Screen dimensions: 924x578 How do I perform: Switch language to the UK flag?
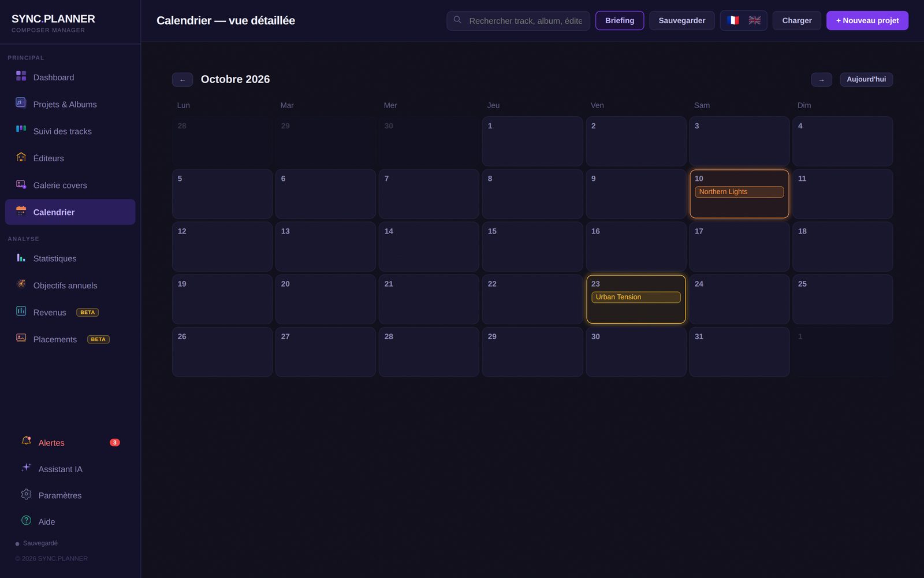[x=754, y=20]
